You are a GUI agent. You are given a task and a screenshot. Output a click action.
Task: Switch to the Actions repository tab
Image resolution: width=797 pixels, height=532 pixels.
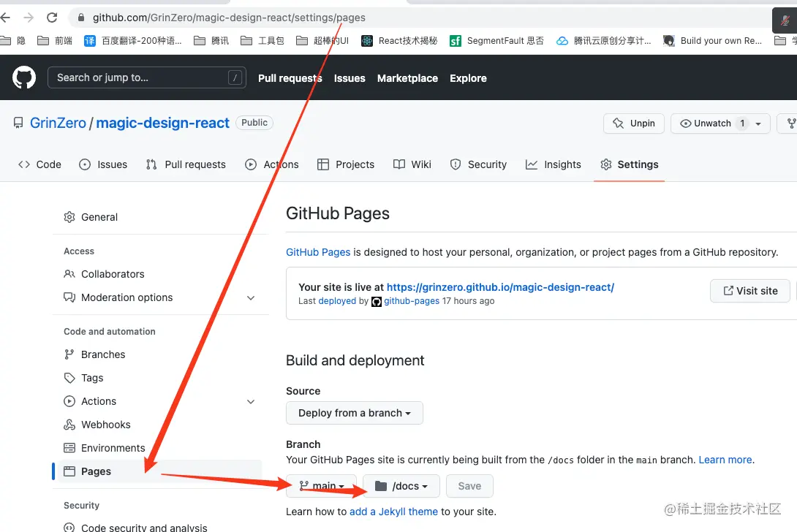tap(272, 164)
